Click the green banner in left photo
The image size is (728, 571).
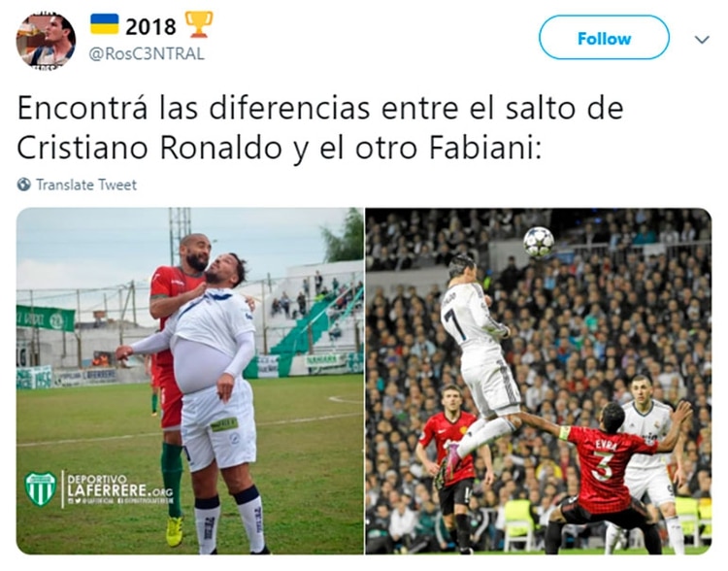click(x=46, y=319)
